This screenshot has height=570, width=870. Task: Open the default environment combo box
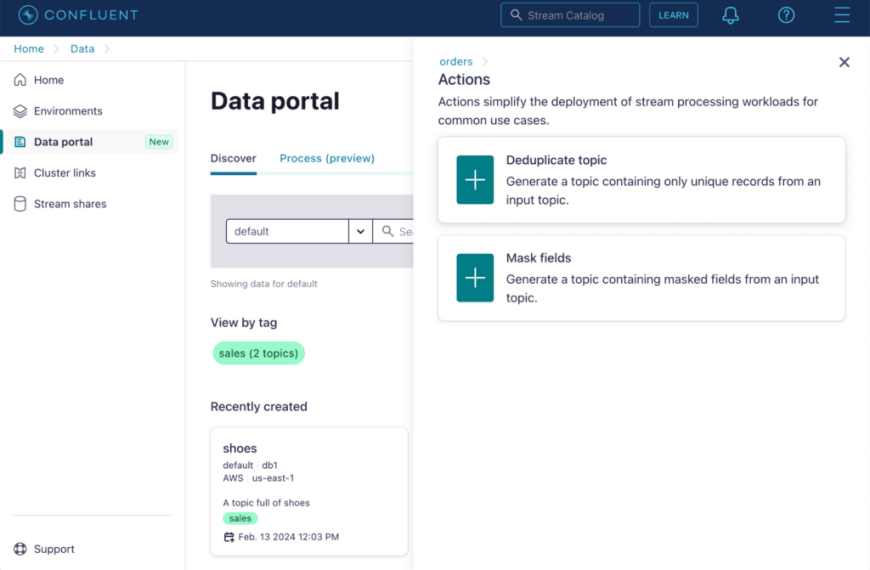[299, 231]
